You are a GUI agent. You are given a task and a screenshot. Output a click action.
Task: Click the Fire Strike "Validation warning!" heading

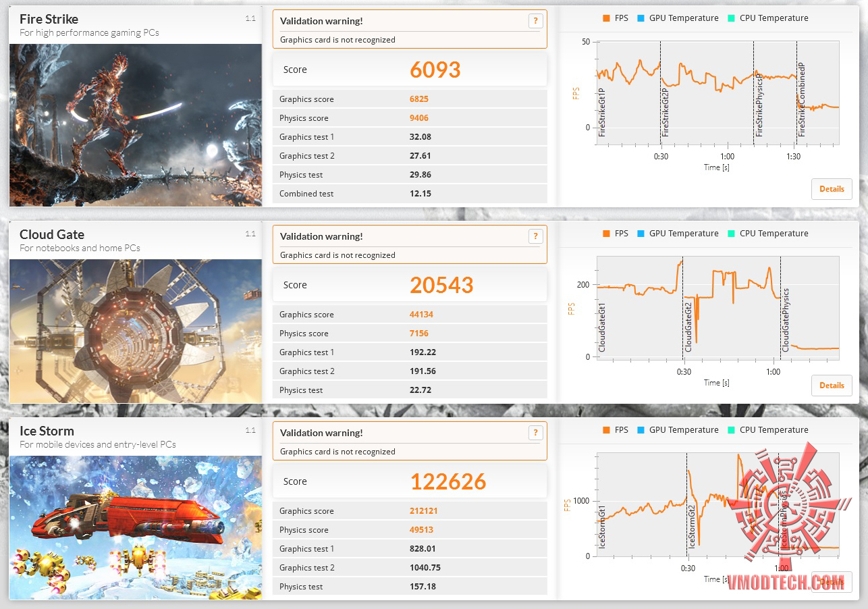(x=321, y=21)
